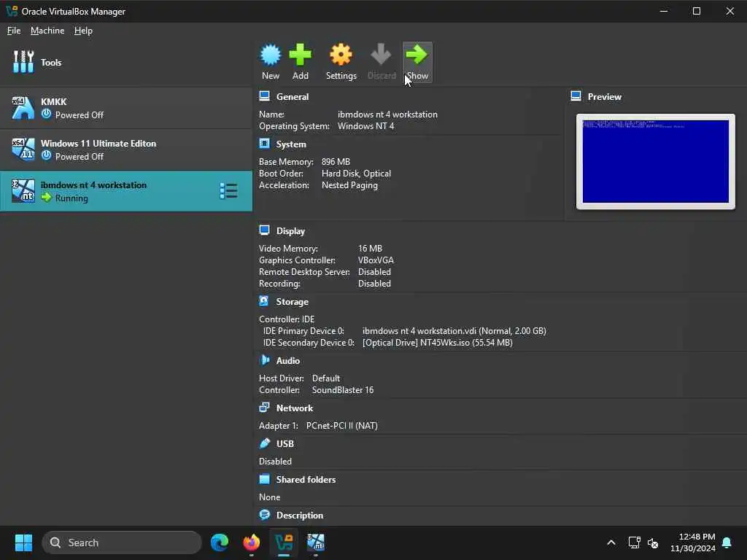Screen dimensions: 747x560
Task: Click the General section monitor icon
Action: click(264, 96)
